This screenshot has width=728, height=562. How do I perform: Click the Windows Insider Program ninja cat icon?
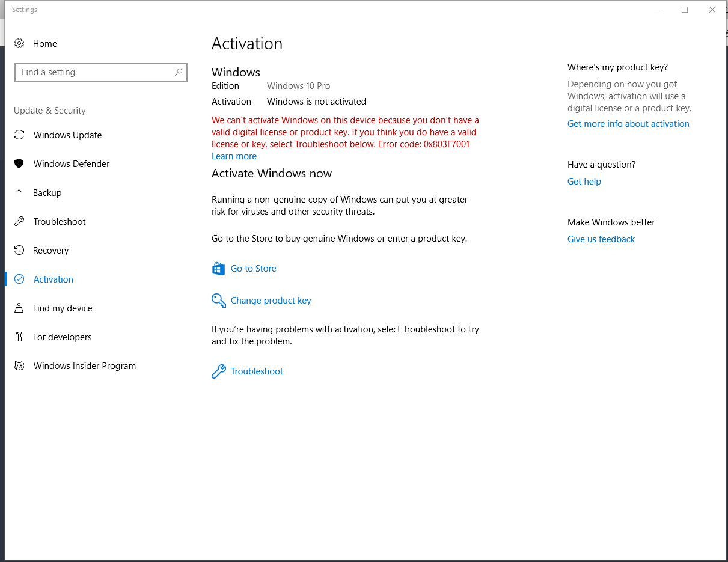[x=19, y=365]
